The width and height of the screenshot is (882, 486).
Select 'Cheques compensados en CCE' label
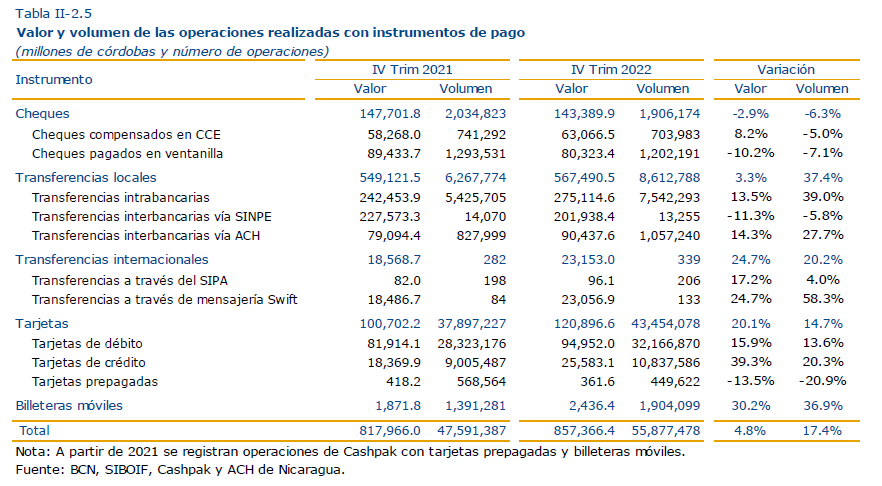tap(126, 134)
